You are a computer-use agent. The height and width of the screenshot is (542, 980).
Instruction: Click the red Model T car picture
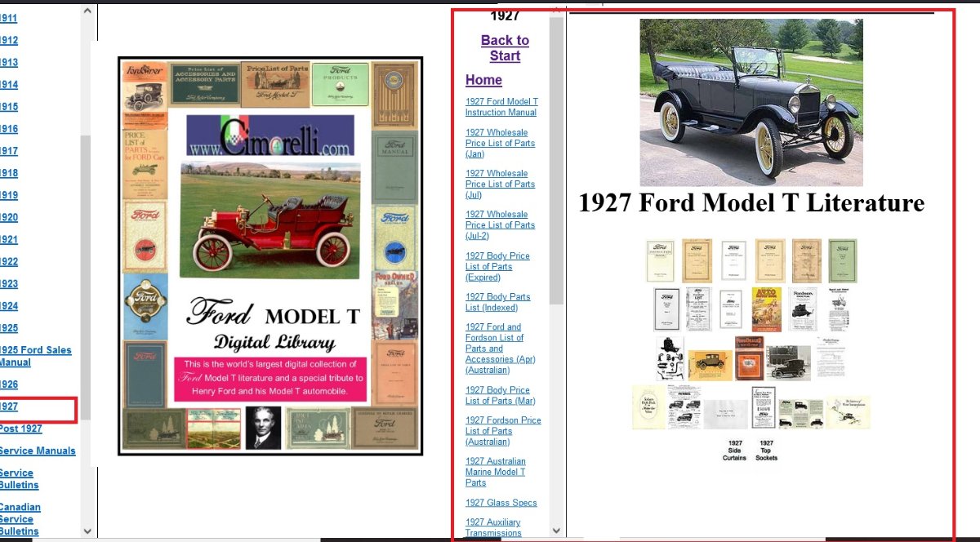(x=269, y=217)
